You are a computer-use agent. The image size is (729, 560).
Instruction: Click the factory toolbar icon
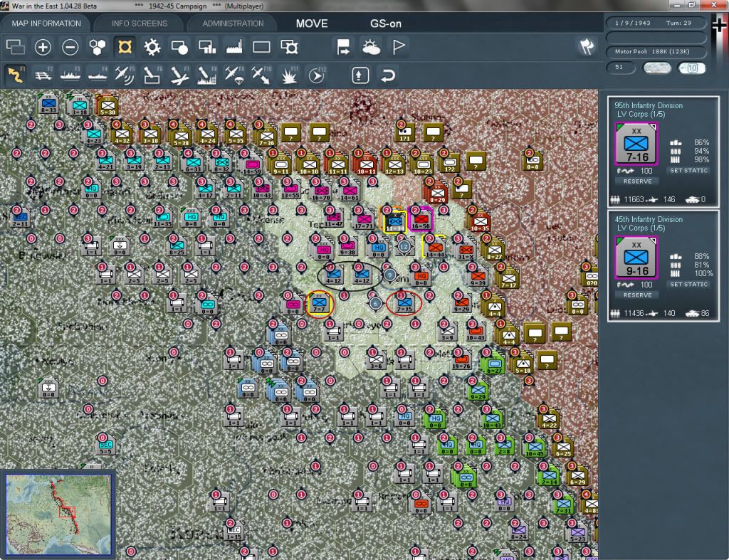click(234, 47)
